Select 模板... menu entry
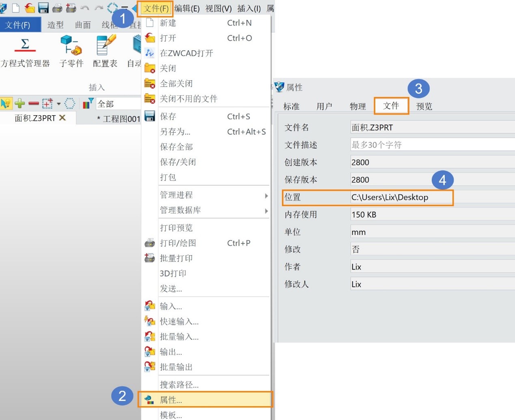This screenshot has height=420, width=515. tap(206, 414)
